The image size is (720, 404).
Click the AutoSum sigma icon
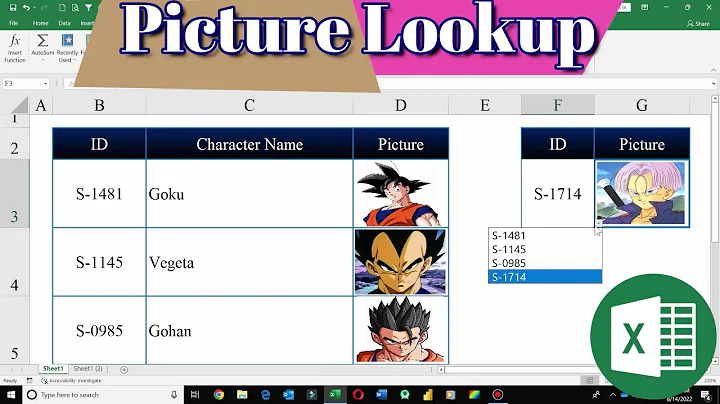point(42,41)
